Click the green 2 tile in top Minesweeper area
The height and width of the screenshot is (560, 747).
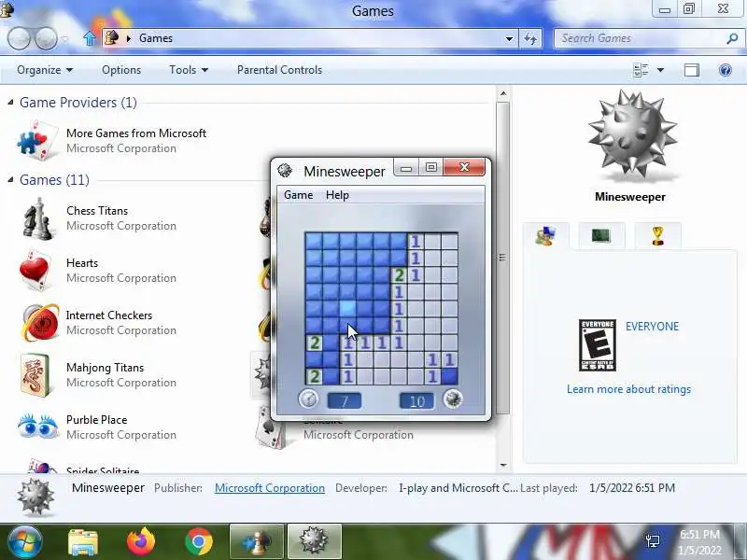click(399, 274)
